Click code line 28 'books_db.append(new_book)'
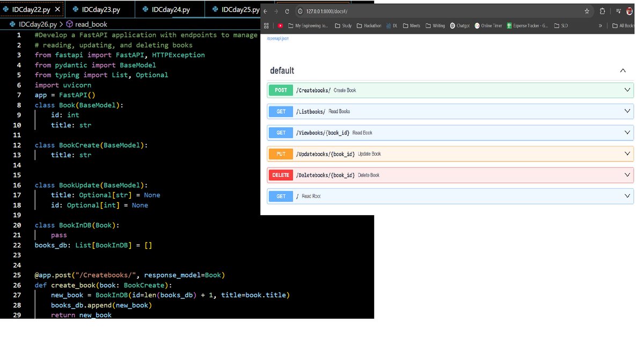The height and width of the screenshot is (351, 644). click(101, 305)
